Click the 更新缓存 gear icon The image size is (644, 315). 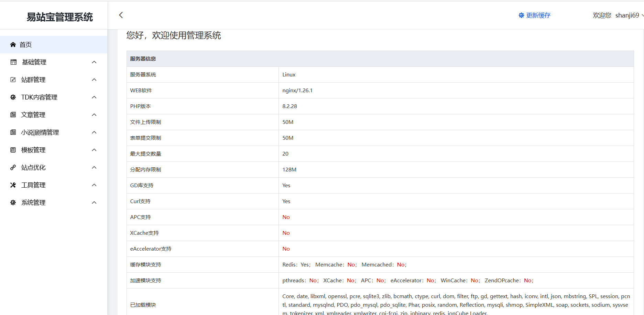521,15
